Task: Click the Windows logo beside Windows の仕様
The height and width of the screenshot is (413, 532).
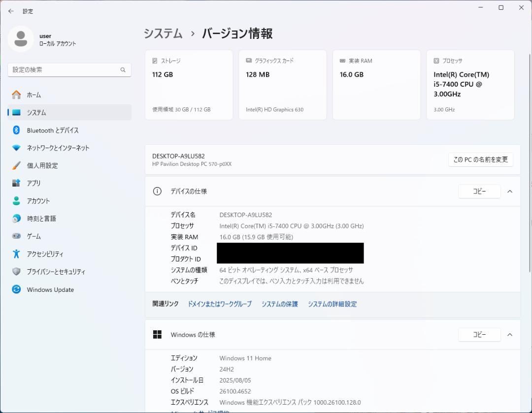Action: 157,335
